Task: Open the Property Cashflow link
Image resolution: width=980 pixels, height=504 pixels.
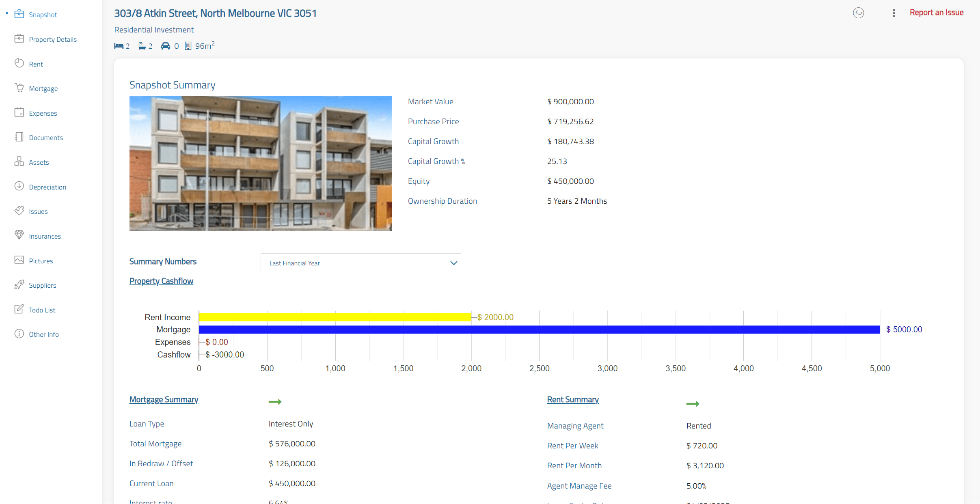Action: pos(161,281)
